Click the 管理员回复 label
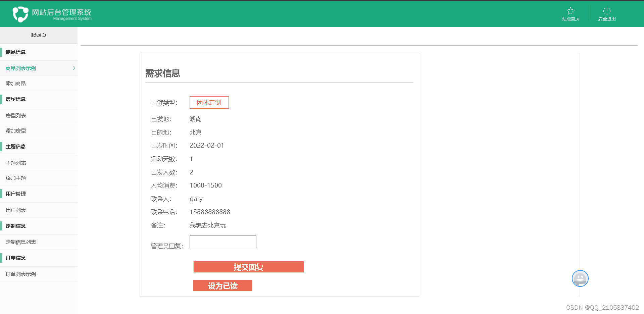The width and height of the screenshot is (644, 314). [x=167, y=246]
